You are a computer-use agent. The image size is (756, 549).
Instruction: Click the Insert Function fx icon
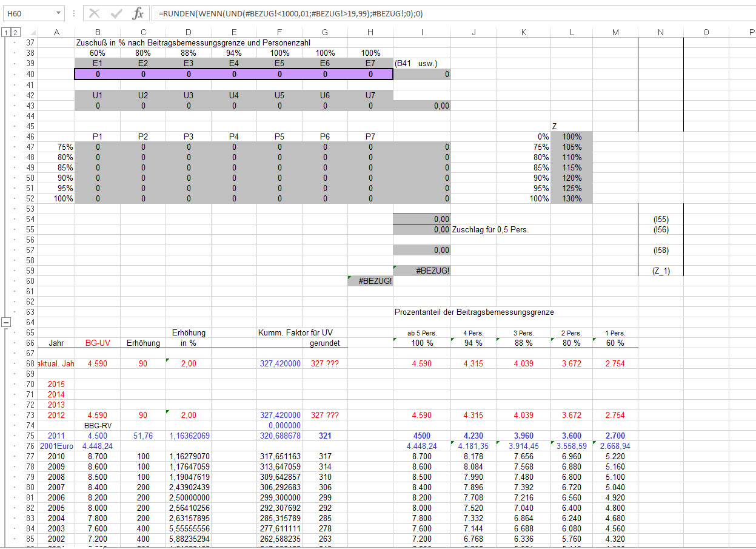tap(138, 13)
